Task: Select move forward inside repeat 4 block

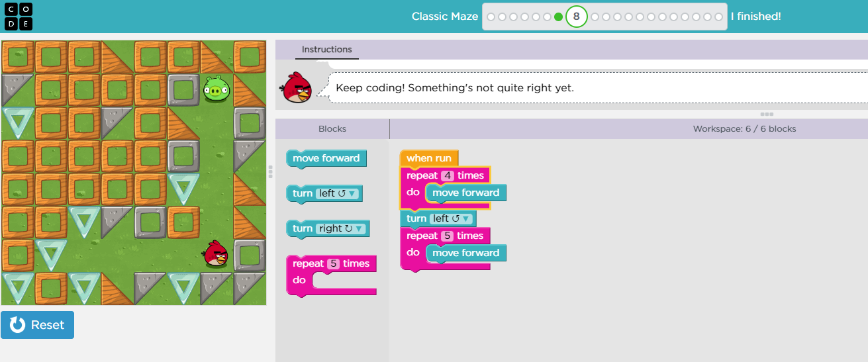Action: coord(466,193)
